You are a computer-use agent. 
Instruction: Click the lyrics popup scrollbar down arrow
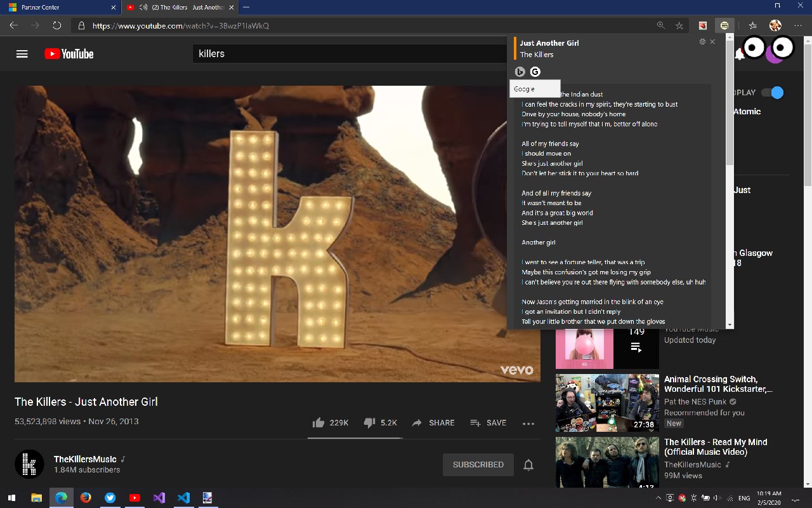pyautogui.click(x=730, y=324)
